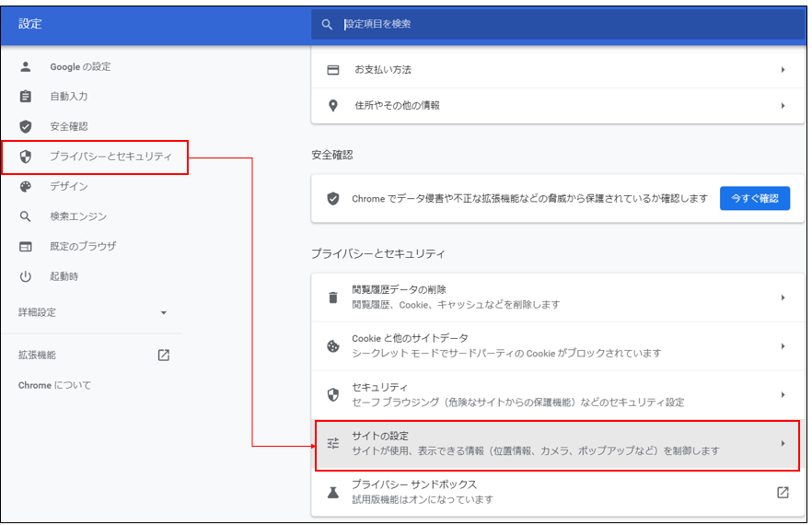This screenshot has width=812, height=525.
Task: Click the flask icon for プライバシー サンドボックス
Action: click(333, 492)
